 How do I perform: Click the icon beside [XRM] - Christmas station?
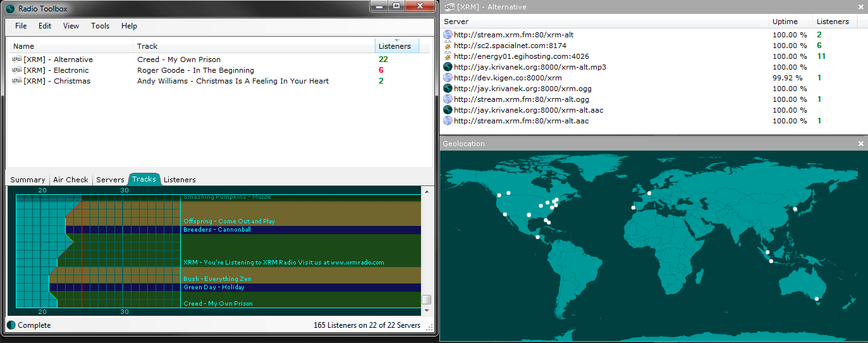pos(16,81)
